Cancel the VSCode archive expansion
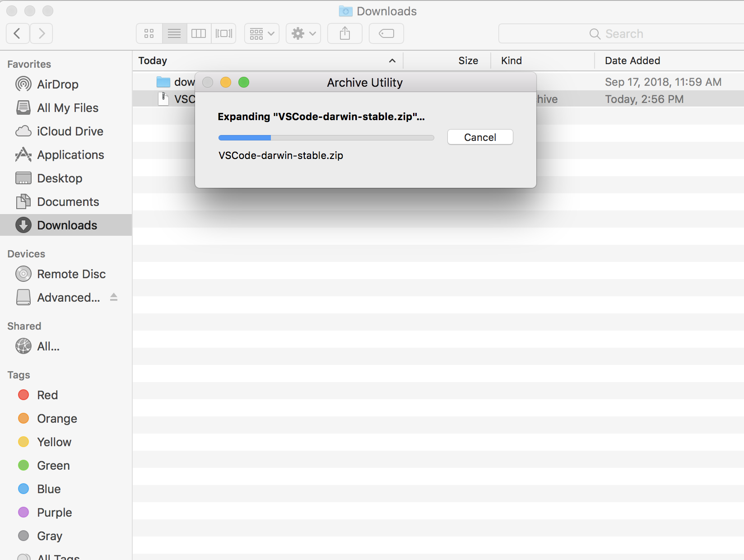The width and height of the screenshot is (744, 560). tap(480, 137)
